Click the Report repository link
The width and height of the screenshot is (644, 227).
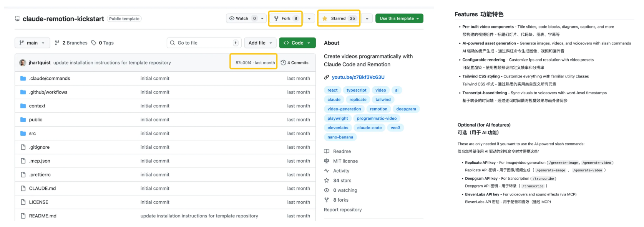(343, 210)
